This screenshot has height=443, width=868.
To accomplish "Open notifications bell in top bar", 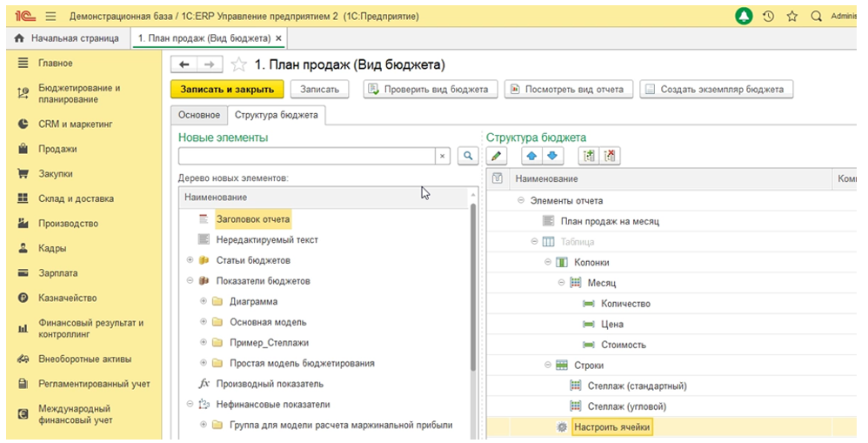I will [744, 16].
